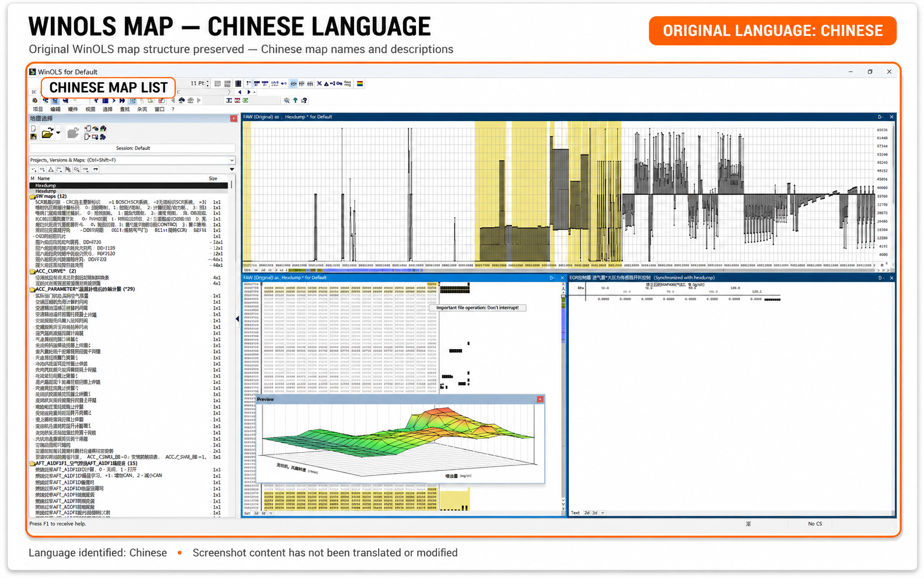Viewport: 924px width, 578px height.
Task: Click the hexdump window's vertical scrollbar
Action: click(563, 396)
